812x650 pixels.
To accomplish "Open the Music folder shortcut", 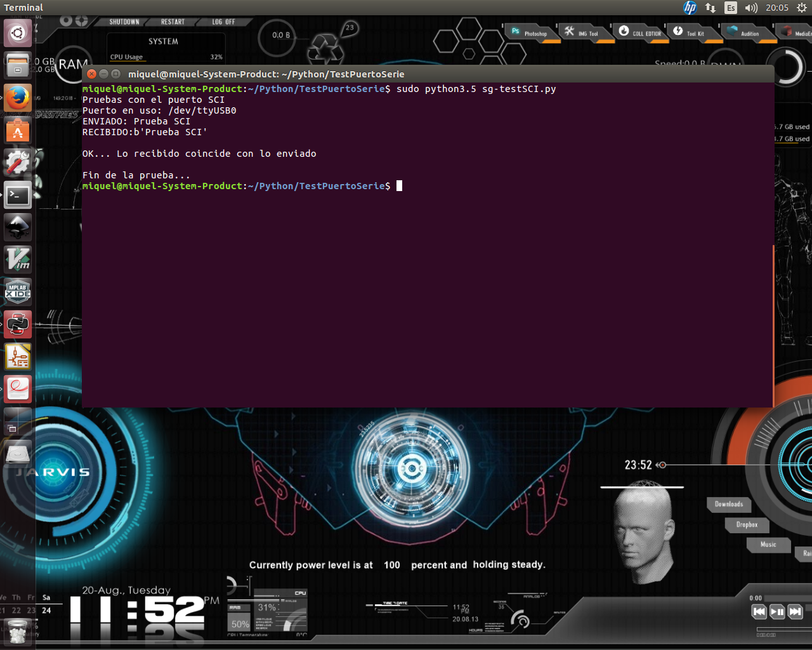I will (768, 545).
